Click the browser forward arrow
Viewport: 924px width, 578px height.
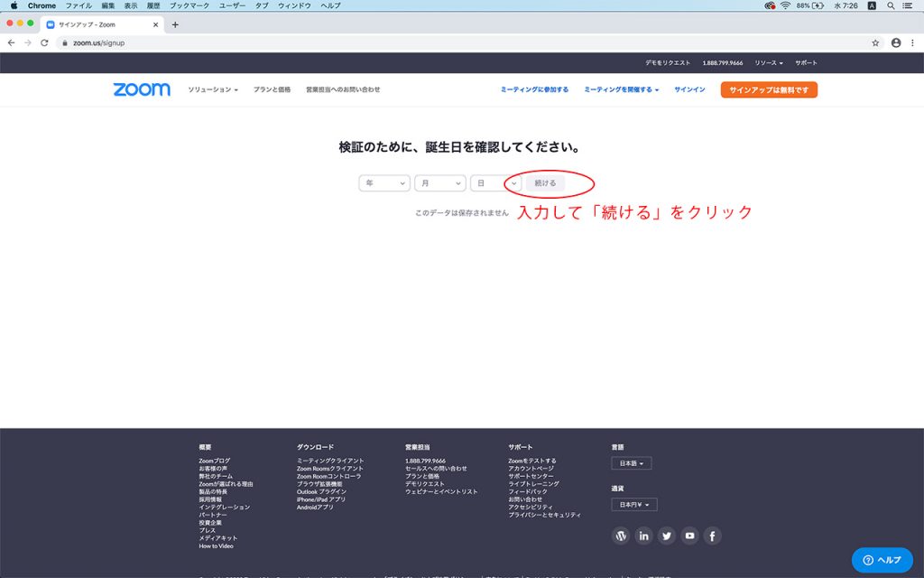point(28,43)
